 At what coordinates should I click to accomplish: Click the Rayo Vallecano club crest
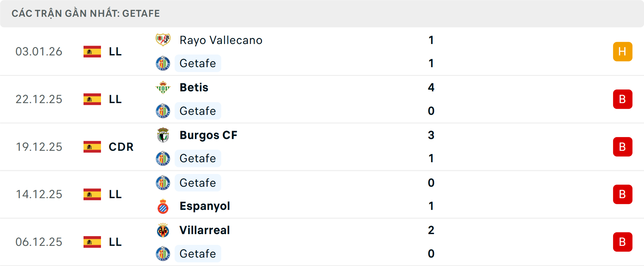tap(163, 40)
